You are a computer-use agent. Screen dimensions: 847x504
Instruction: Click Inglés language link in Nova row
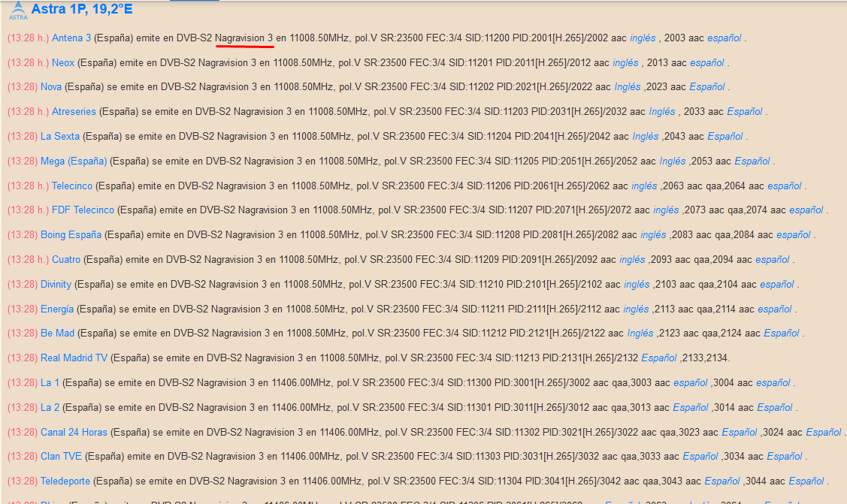(x=627, y=87)
